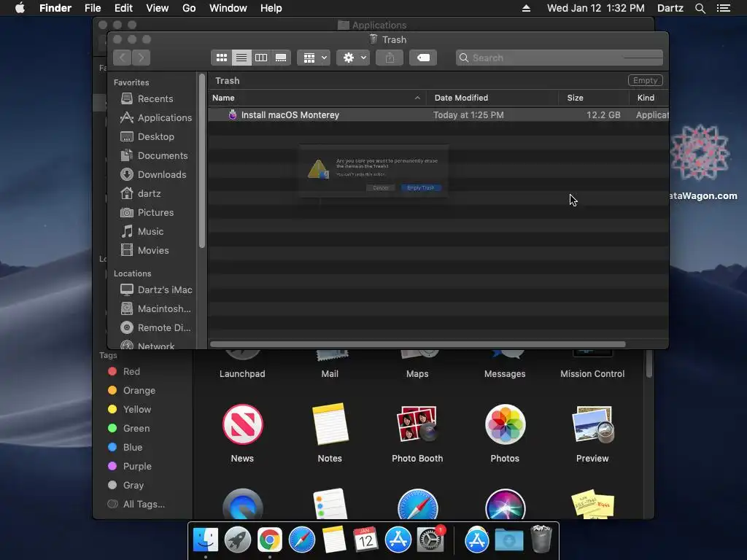747x560 pixels.
Task: Switch Trash window to icon view
Action: pos(222,58)
